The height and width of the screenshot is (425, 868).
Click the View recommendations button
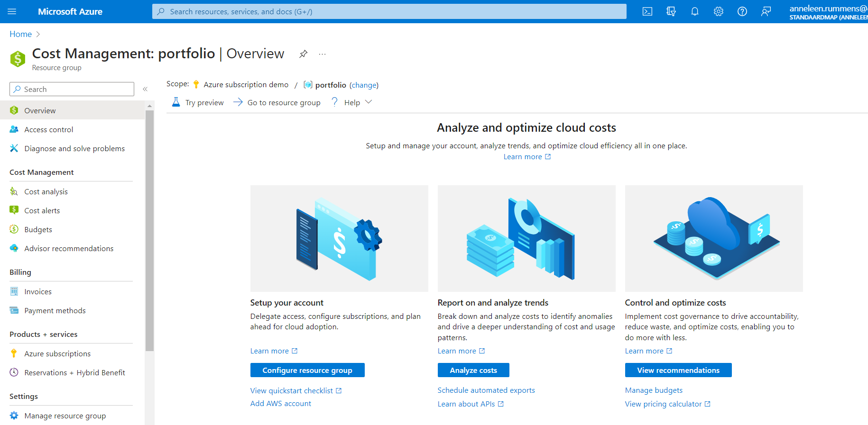[678, 370]
